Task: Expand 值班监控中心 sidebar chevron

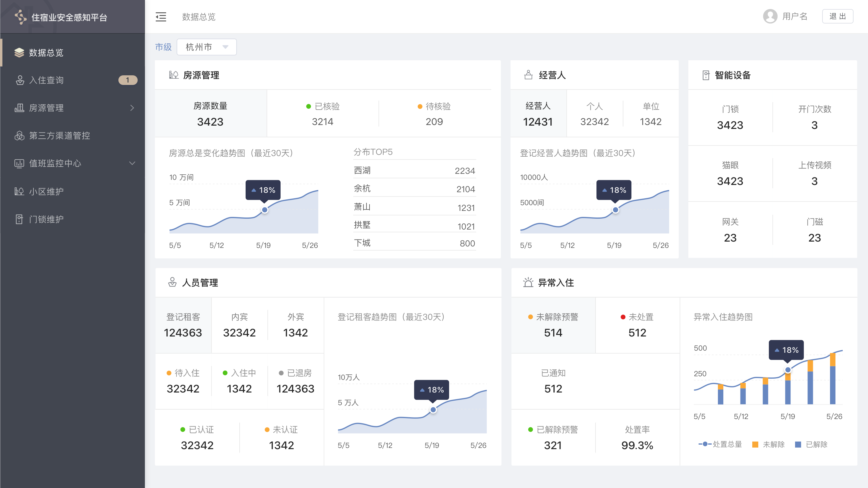Action: pyautogui.click(x=132, y=163)
